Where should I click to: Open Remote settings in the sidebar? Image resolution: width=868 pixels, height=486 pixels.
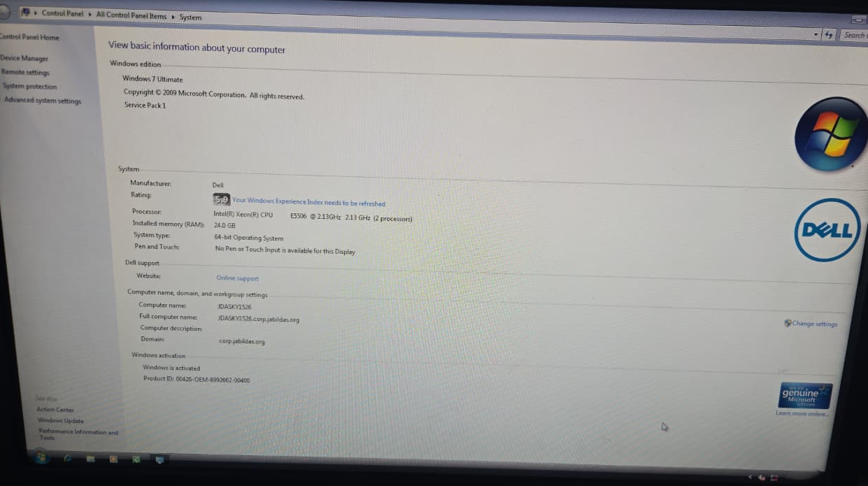(x=25, y=73)
